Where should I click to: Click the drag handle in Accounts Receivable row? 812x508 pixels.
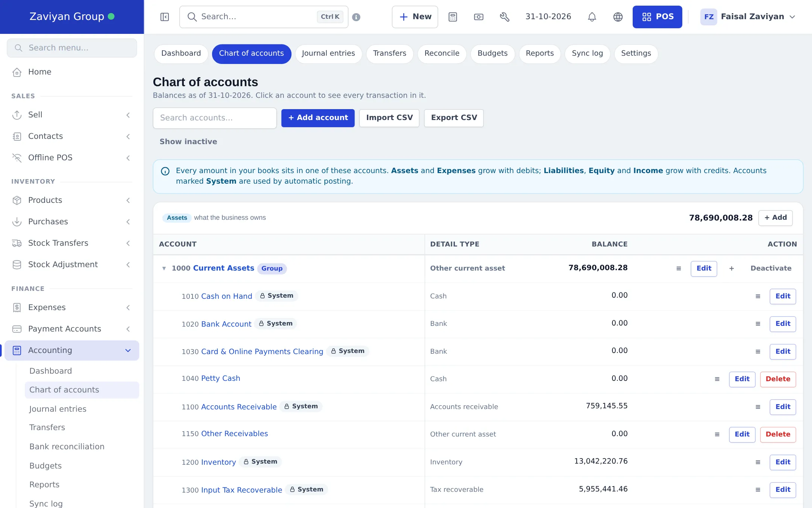point(758,407)
